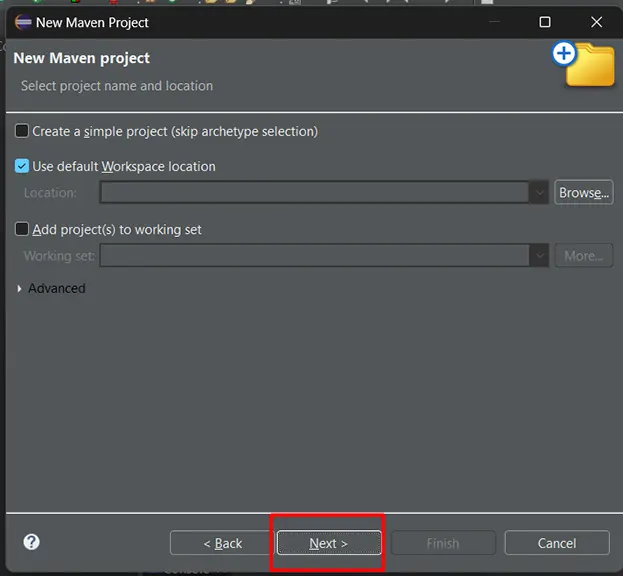Close the New Maven Project dialog

click(596, 22)
